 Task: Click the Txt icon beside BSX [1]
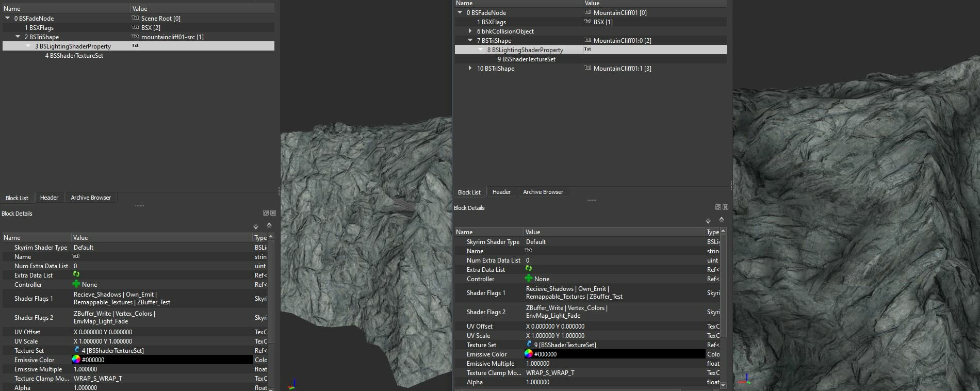587,22
